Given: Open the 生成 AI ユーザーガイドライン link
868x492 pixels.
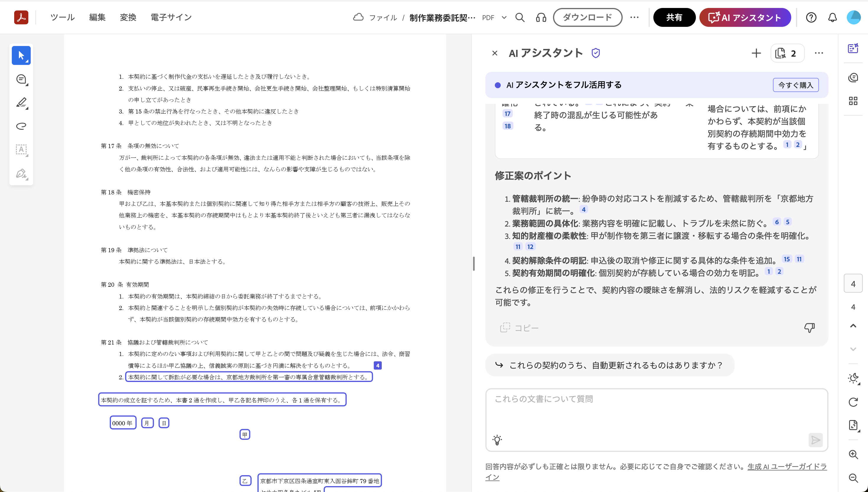Looking at the screenshot, I should tap(787, 467).
